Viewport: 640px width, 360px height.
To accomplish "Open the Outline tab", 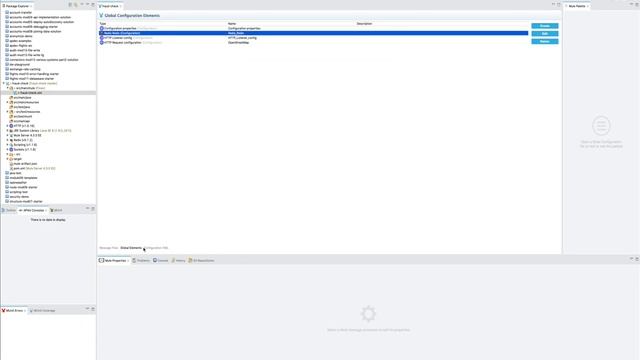I will tap(9, 210).
